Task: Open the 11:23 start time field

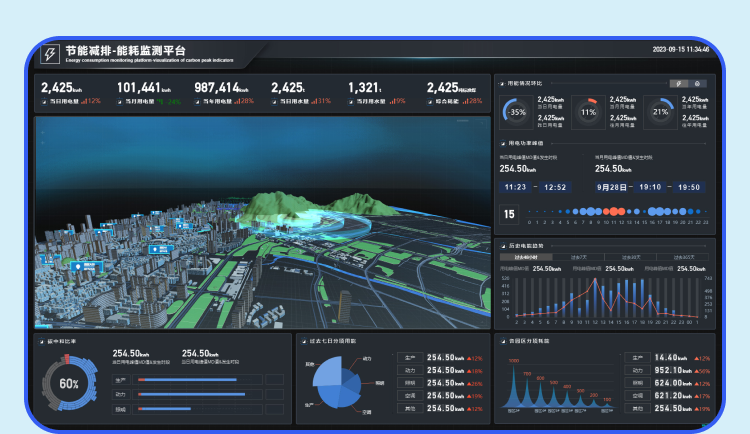Action: pos(516,187)
